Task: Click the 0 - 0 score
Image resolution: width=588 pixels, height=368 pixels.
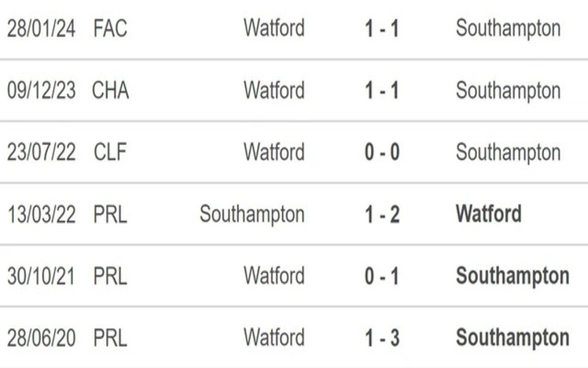Action: [381, 152]
